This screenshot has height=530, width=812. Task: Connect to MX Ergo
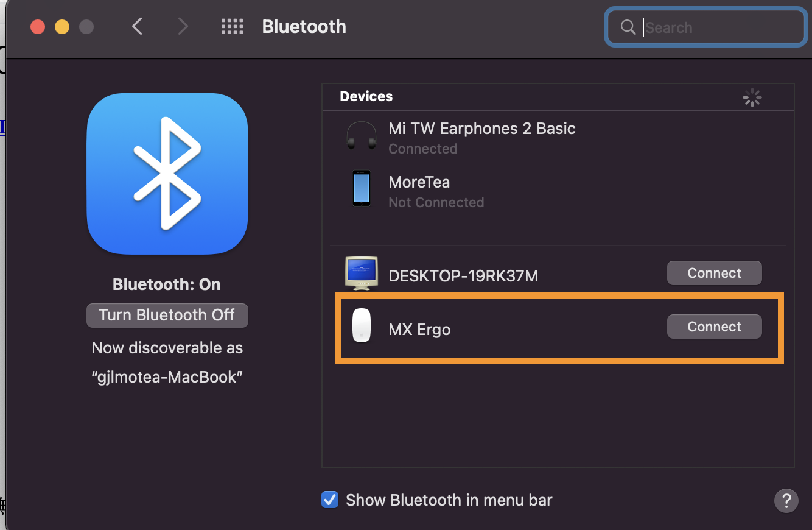pyautogui.click(x=715, y=327)
